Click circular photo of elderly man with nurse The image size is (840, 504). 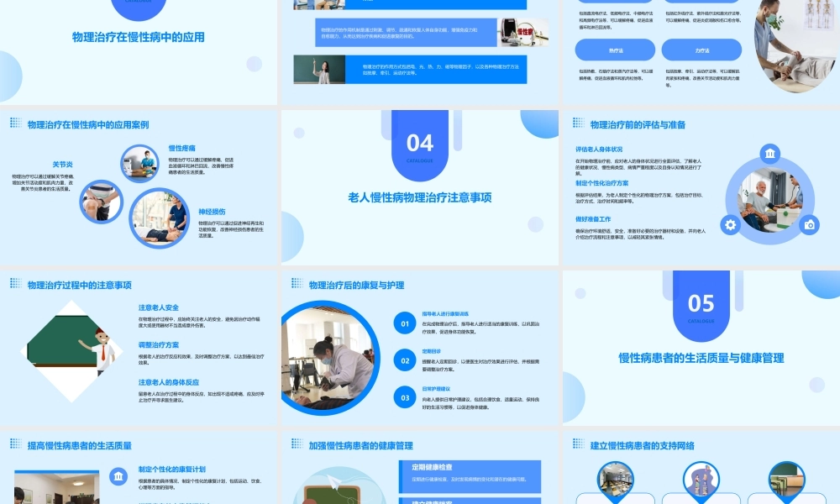(x=769, y=200)
